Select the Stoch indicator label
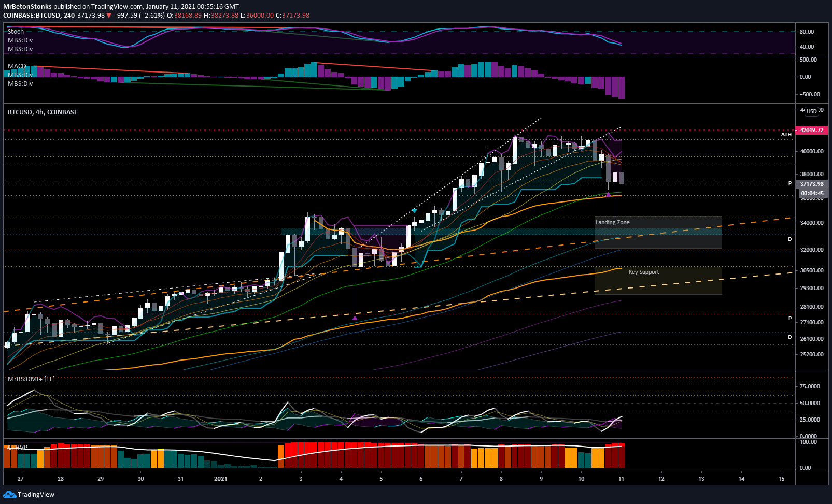 point(16,32)
